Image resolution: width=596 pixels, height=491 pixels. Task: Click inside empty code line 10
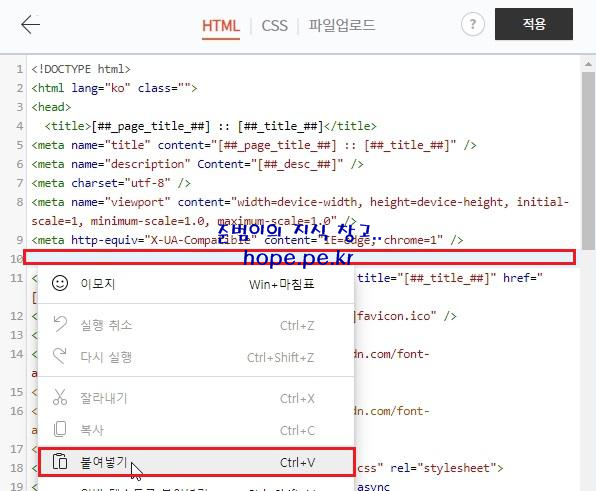300,258
